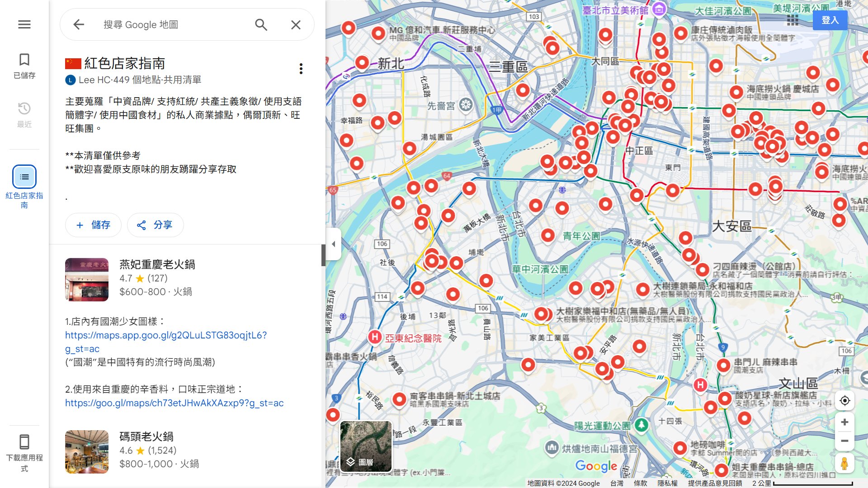The height and width of the screenshot is (488, 868).
Task: Open the Google apps grid icon
Action: [x=793, y=20]
